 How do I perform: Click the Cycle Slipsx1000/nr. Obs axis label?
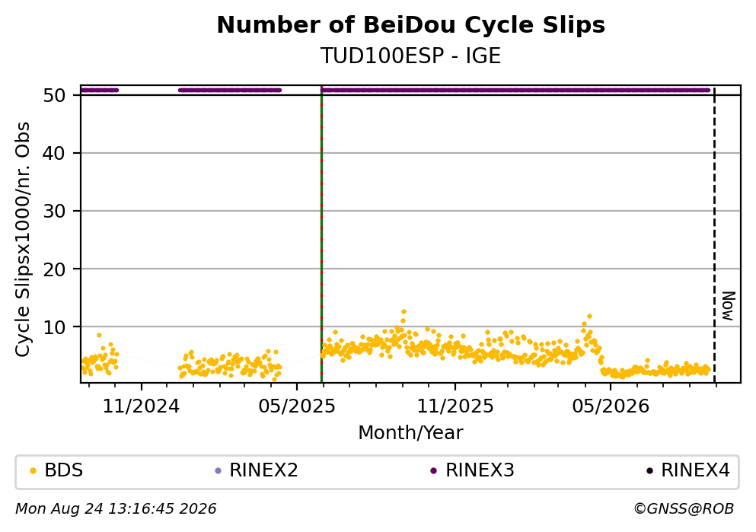pos(23,240)
